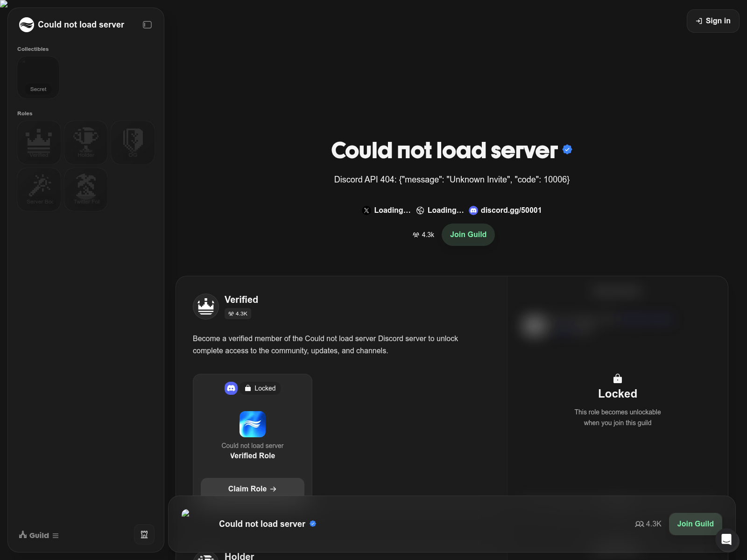Open the Secret collectible tile

click(x=38, y=77)
